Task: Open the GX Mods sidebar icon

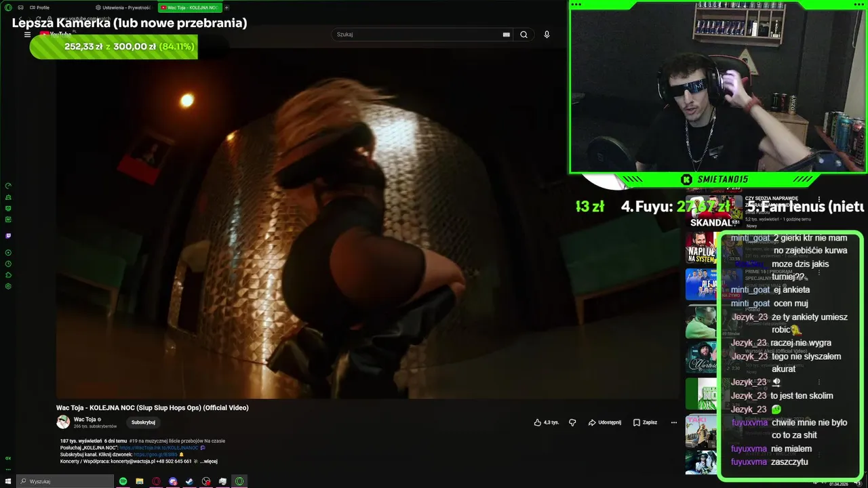Action: (x=8, y=208)
